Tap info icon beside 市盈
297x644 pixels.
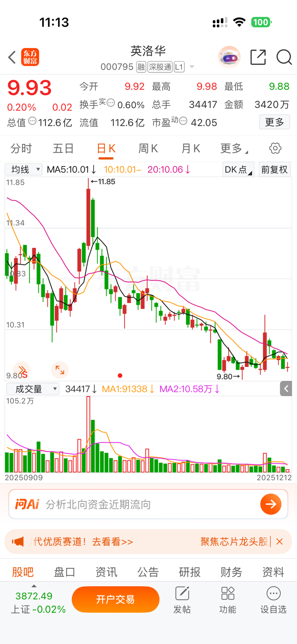[x=183, y=121]
